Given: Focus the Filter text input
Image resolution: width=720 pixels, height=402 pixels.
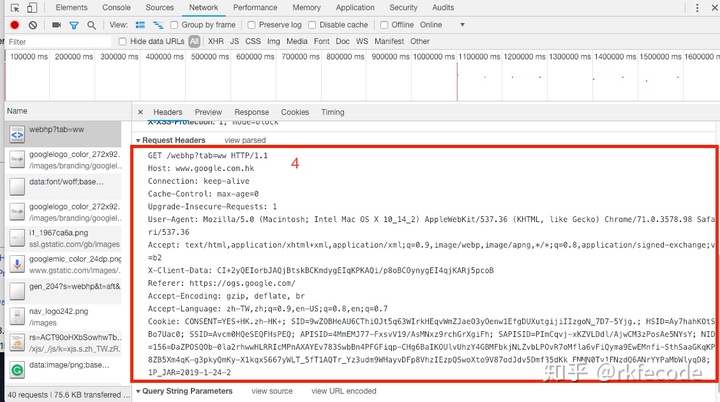Looking at the screenshot, I should point(59,42).
